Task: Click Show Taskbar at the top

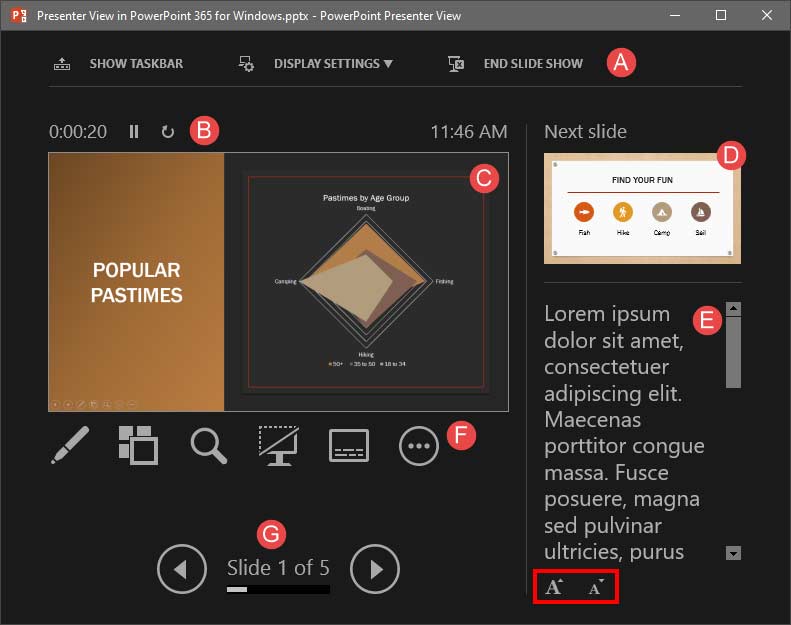Action: coord(120,64)
